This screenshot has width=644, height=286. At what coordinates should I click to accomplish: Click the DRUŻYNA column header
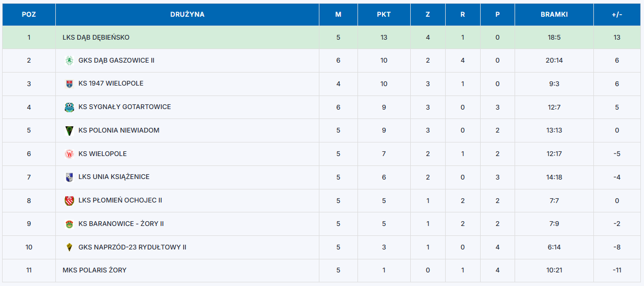[187, 15]
